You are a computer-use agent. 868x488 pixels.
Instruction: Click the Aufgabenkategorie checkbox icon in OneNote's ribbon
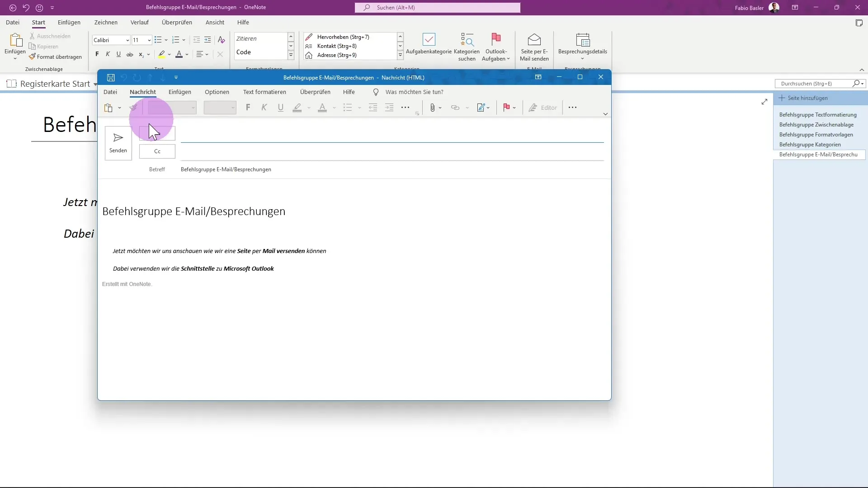pos(429,40)
